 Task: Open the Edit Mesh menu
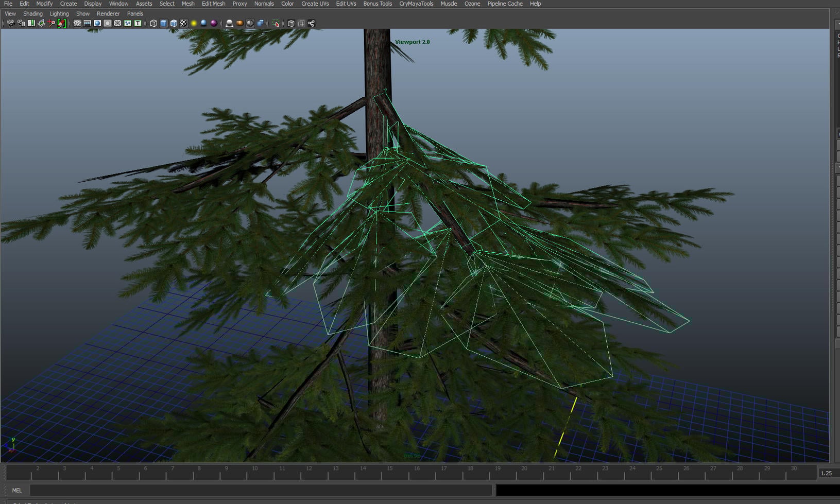coord(213,4)
